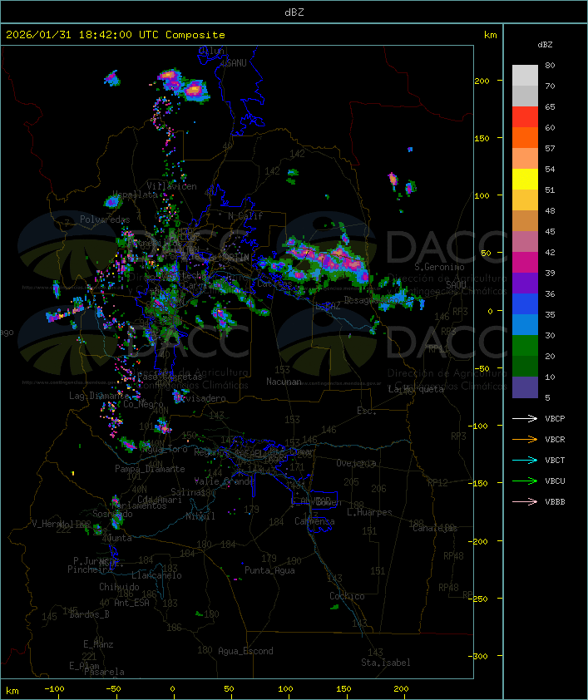Click the white VBCP arrow icon

(525, 418)
